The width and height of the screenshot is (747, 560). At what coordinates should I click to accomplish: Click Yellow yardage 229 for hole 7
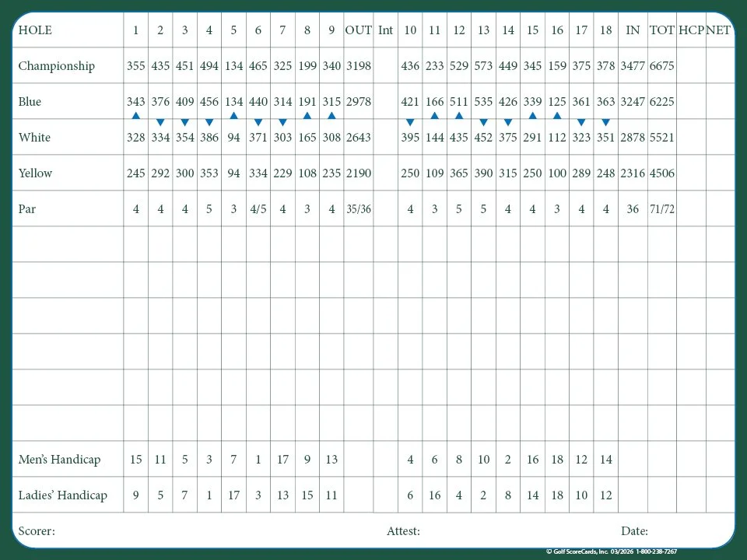coord(282,173)
